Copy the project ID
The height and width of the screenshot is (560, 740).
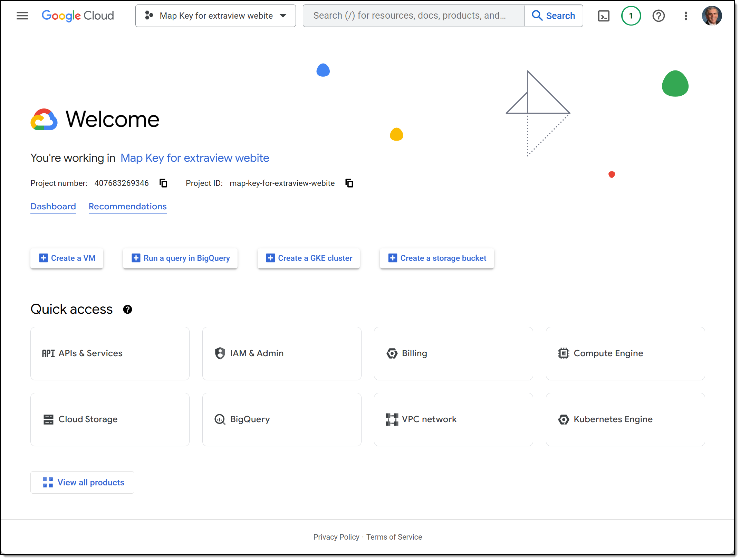click(x=349, y=183)
